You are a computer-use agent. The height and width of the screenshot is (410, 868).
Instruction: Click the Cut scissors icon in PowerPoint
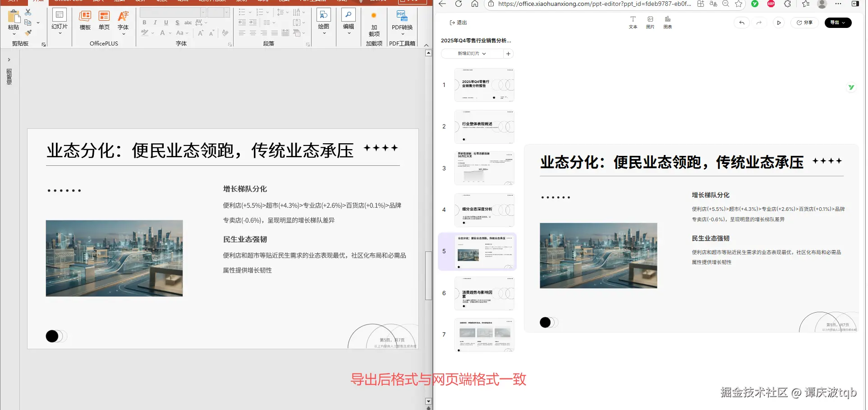pos(28,12)
